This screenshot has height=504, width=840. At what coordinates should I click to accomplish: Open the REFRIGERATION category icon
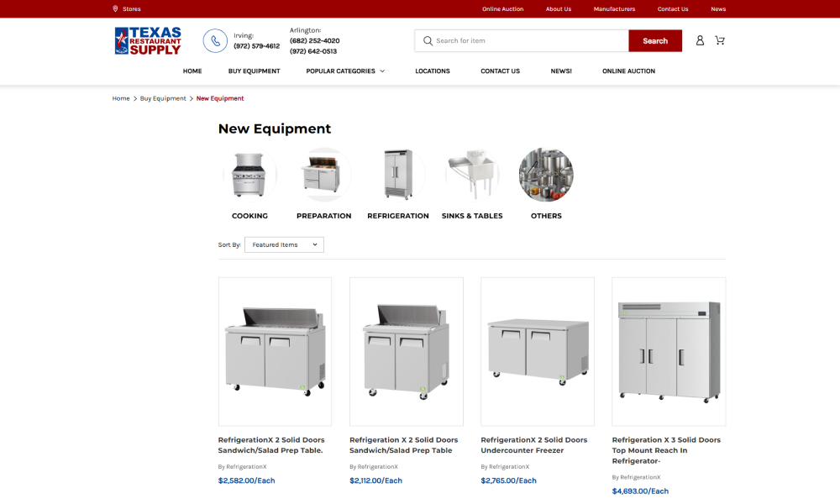pos(397,175)
